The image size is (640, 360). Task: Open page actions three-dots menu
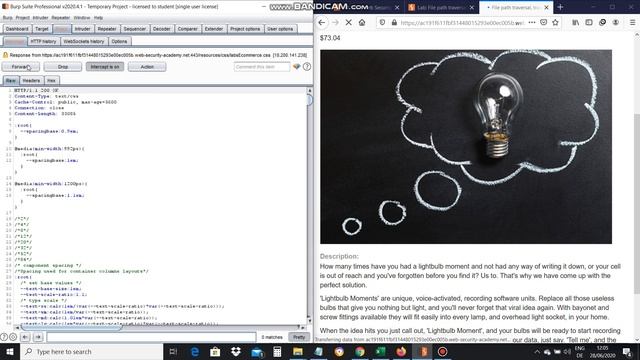point(532,23)
